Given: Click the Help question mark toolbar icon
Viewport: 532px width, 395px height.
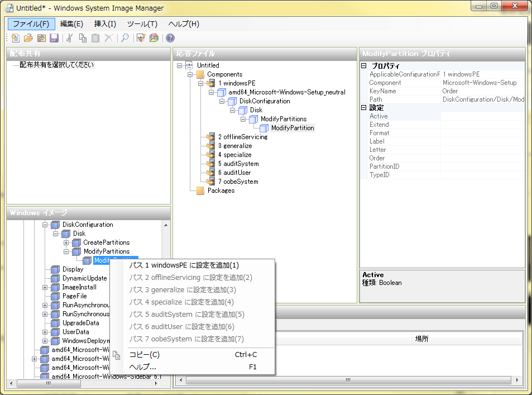Looking at the screenshot, I should coord(170,38).
